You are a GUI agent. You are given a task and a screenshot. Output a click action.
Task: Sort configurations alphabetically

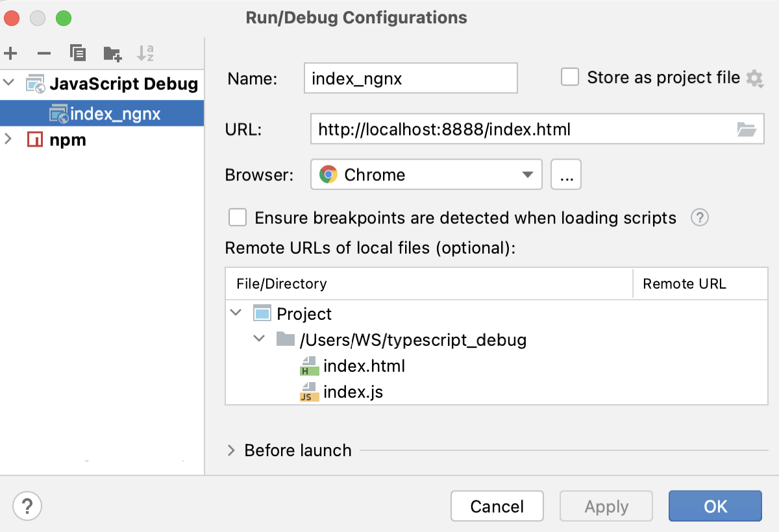[146, 54]
